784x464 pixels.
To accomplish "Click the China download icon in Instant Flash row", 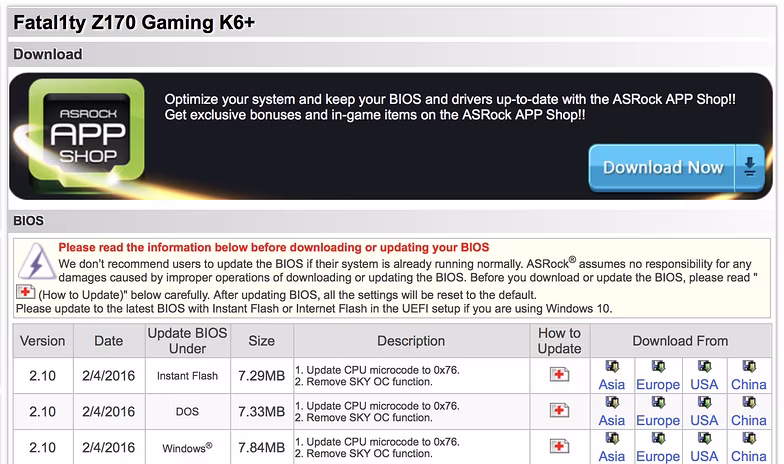I will click(x=749, y=366).
